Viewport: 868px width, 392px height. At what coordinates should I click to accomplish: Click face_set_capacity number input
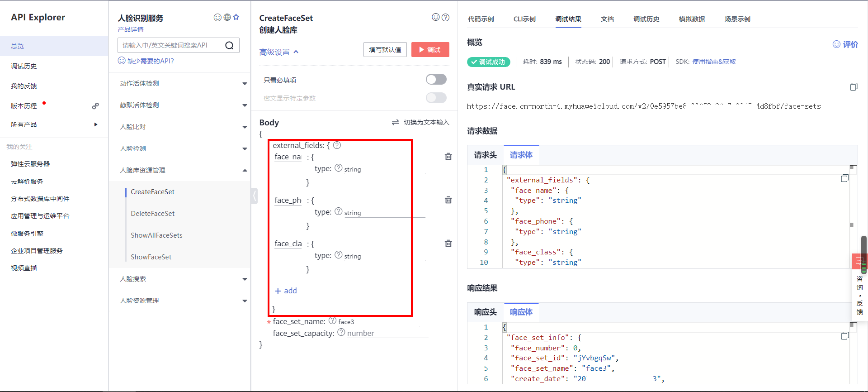(x=387, y=333)
